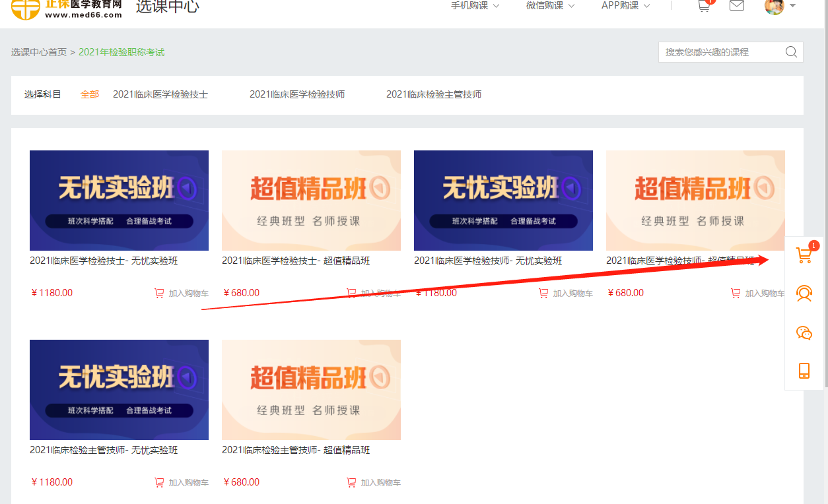The height and width of the screenshot is (504, 828).
Task: Add 检验主管技师 超值精品班 to cart
Action: (x=374, y=483)
